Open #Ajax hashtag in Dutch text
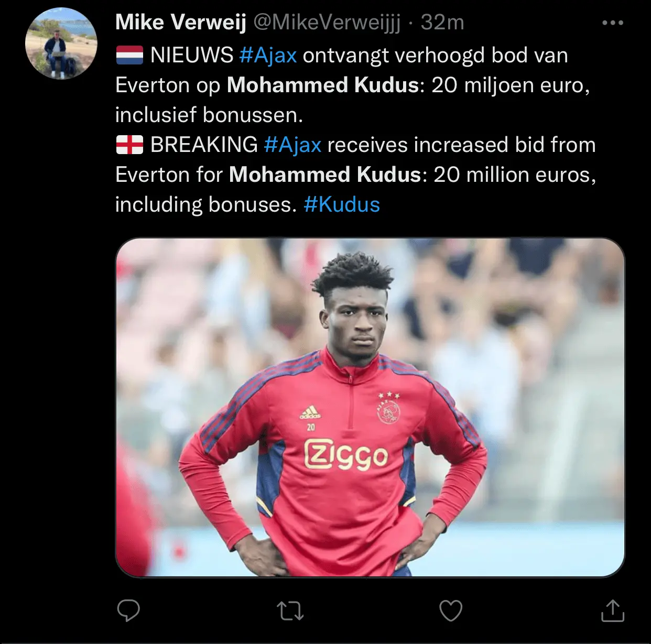Screen dimensions: 651x644 [268, 56]
